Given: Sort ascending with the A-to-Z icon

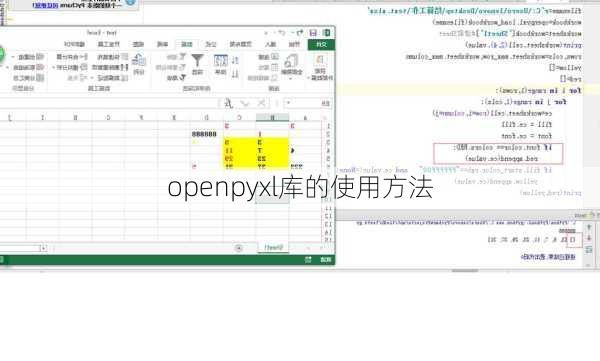Looking at the screenshot, I should click(235, 60).
